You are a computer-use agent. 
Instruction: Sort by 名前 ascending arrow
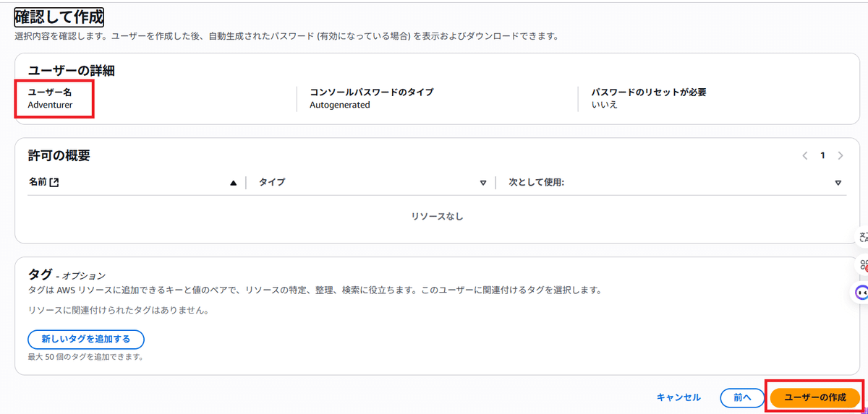[x=233, y=183]
